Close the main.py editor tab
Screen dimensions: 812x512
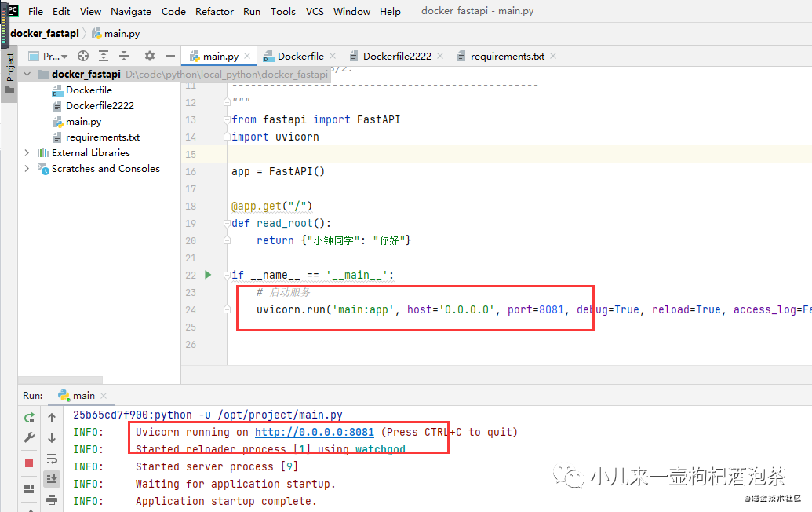click(x=247, y=56)
